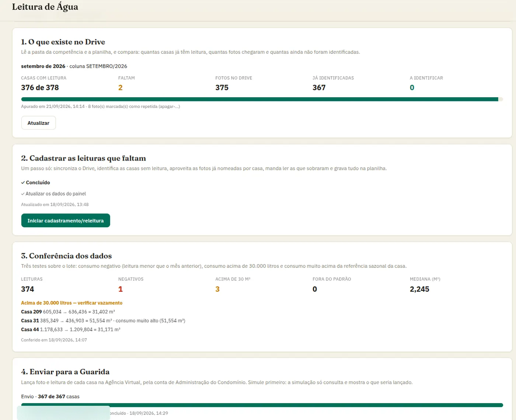Select the '2. Cadastrar as leituras que faltam' heading
This screenshot has width=516, height=420.
click(x=84, y=158)
